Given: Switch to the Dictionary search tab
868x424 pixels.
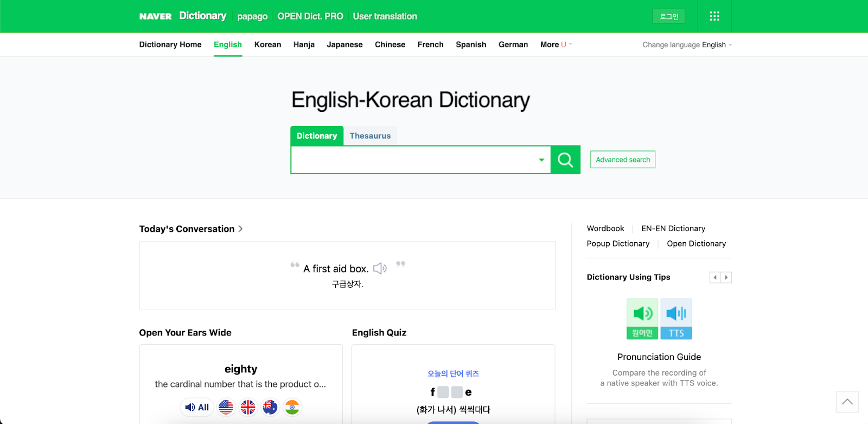Looking at the screenshot, I should pos(317,136).
